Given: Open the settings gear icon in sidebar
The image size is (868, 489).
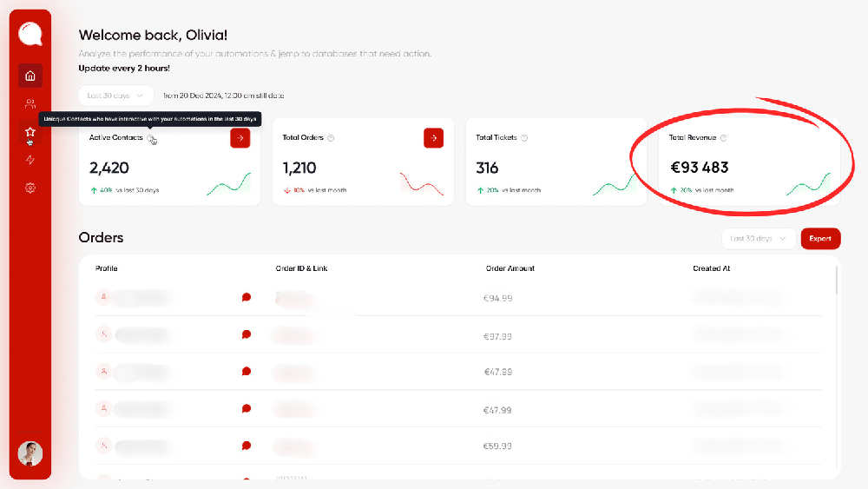Looking at the screenshot, I should click(30, 188).
